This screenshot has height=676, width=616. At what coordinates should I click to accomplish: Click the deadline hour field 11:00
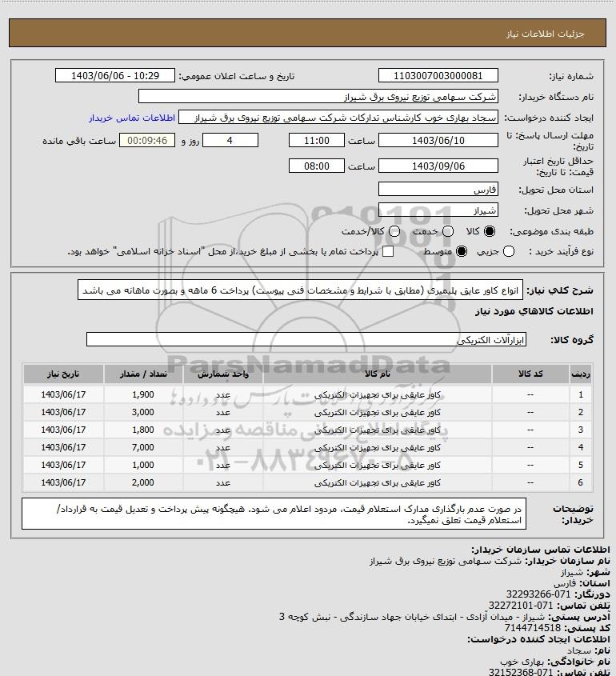pos(317,141)
